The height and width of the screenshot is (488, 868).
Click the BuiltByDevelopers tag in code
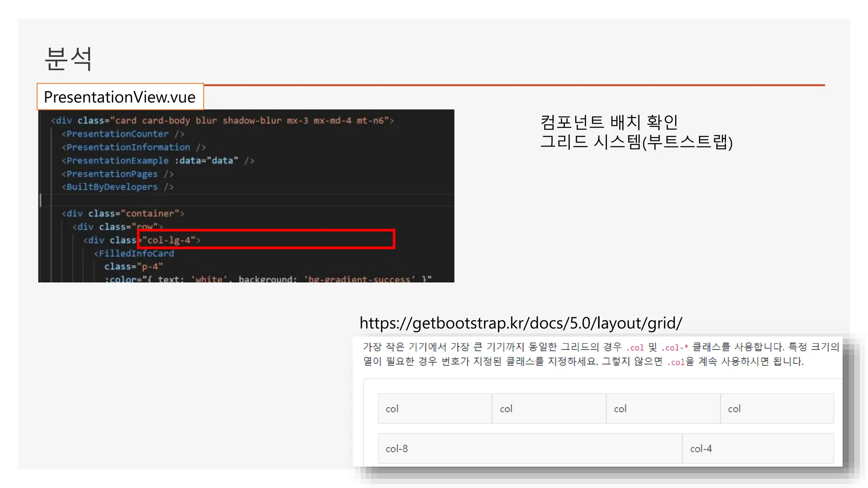click(x=112, y=187)
